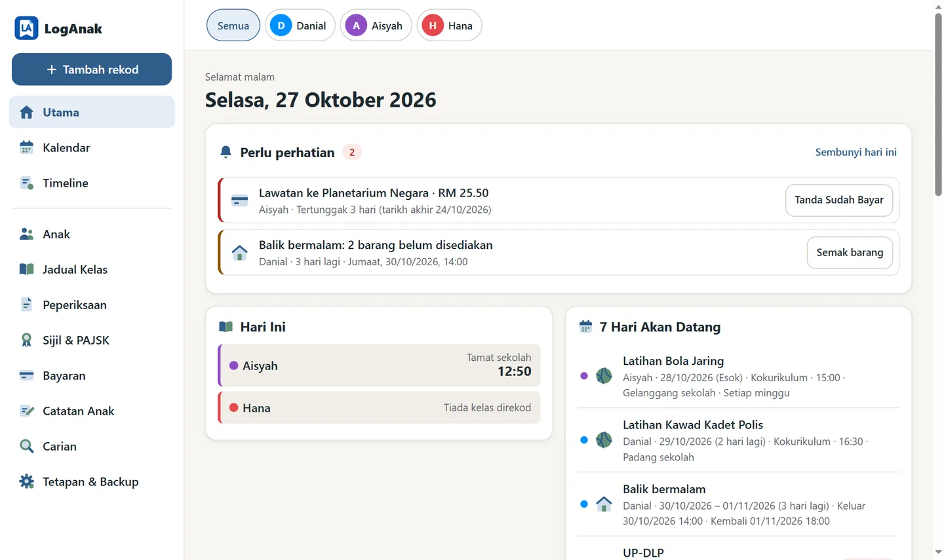
Task: Click the scrollbar down arrow
Action: click(938, 553)
